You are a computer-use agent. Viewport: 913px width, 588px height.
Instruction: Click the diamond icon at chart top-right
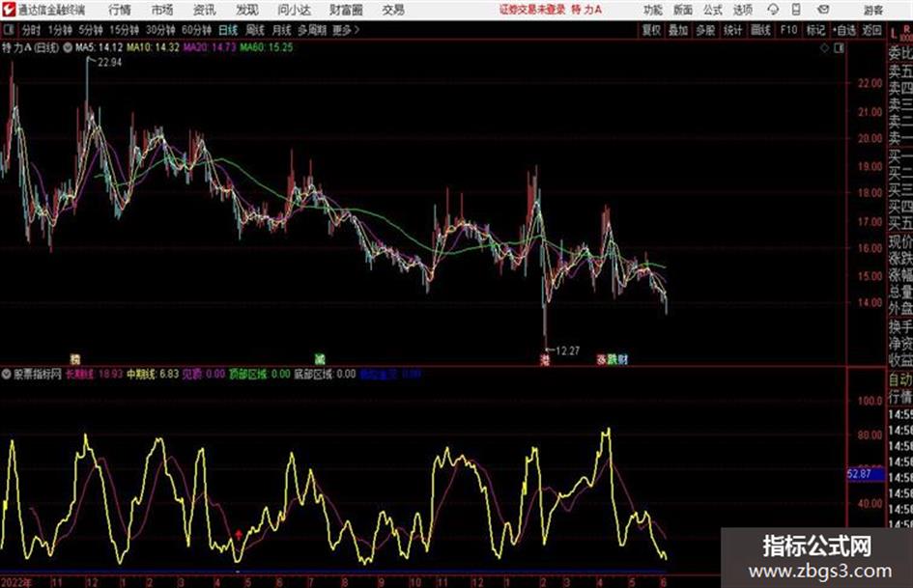pos(824,48)
